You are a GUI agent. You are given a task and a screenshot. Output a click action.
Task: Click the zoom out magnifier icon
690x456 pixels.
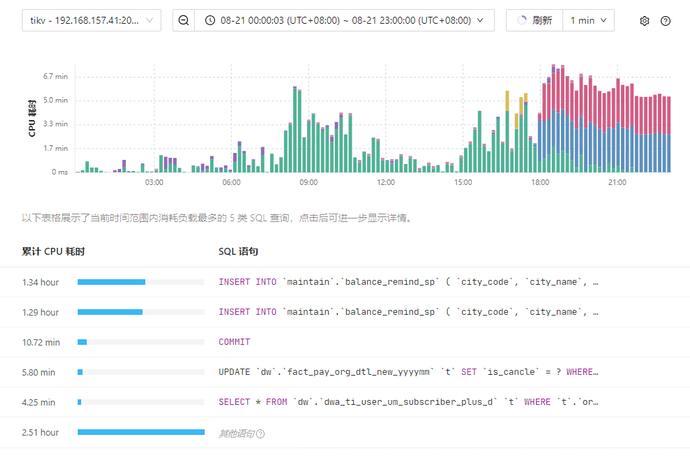[x=182, y=20]
